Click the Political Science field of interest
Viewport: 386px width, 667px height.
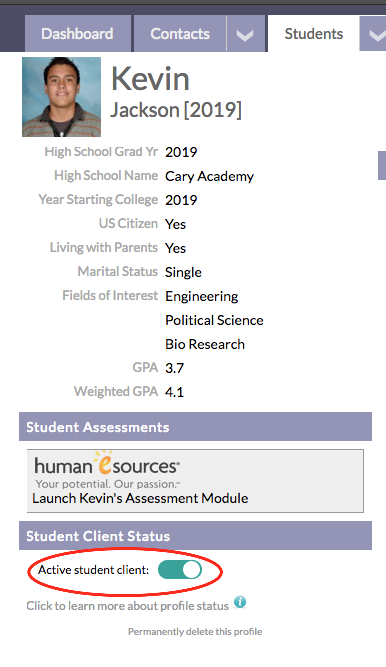(x=214, y=320)
